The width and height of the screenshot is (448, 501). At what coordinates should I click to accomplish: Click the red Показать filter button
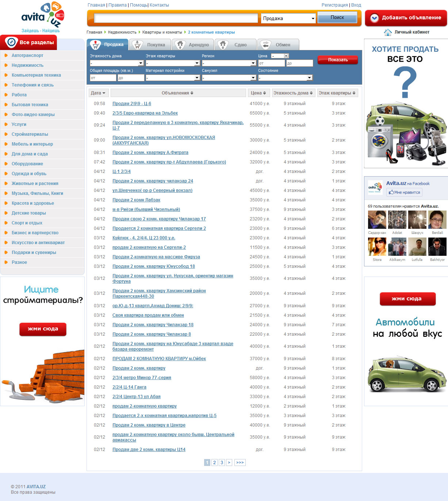338,60
